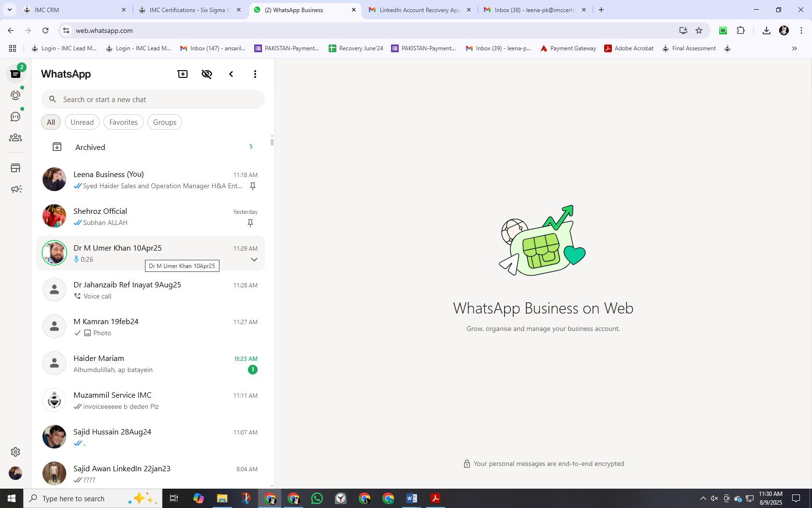The image size is (812, 508).
Task: Open the Channels icon in sidebar
Action: pos(15,117)
